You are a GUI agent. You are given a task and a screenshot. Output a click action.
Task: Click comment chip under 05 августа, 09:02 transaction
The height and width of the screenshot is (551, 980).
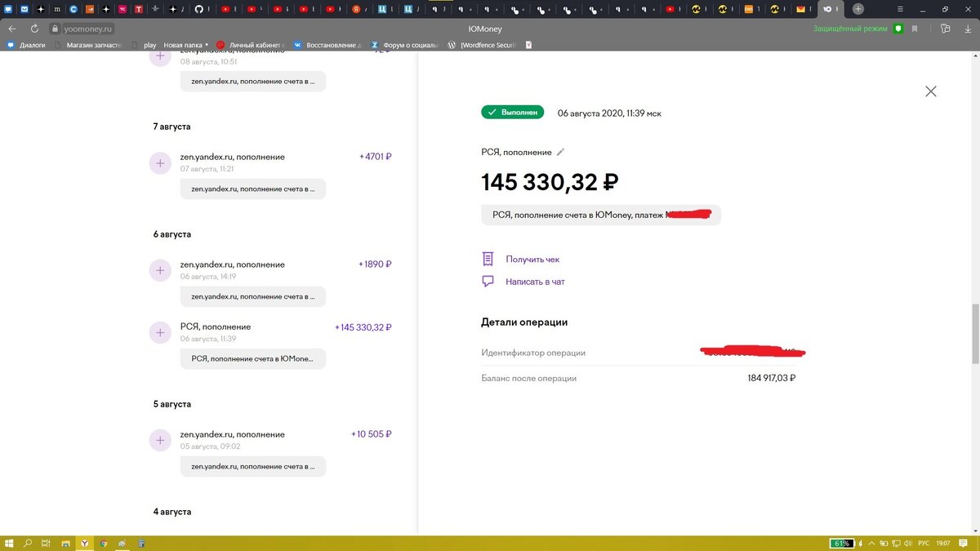coord(252,466)
